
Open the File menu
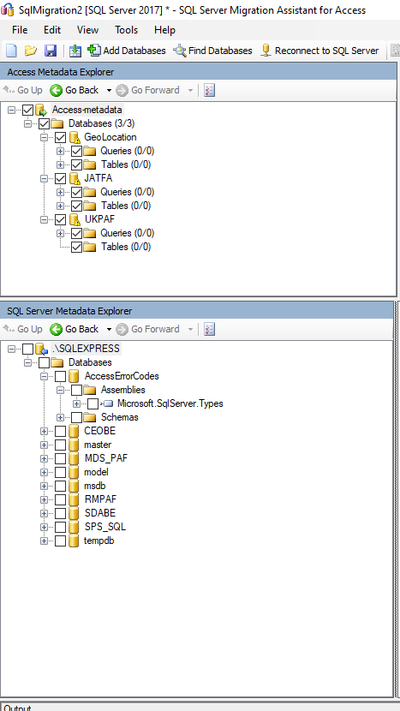[x=20, y=30]
